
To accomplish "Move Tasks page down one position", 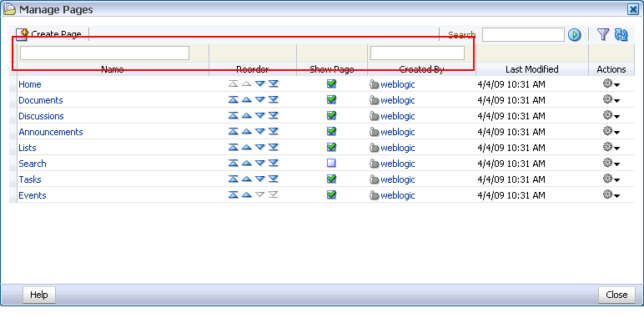I will point(260,179).
